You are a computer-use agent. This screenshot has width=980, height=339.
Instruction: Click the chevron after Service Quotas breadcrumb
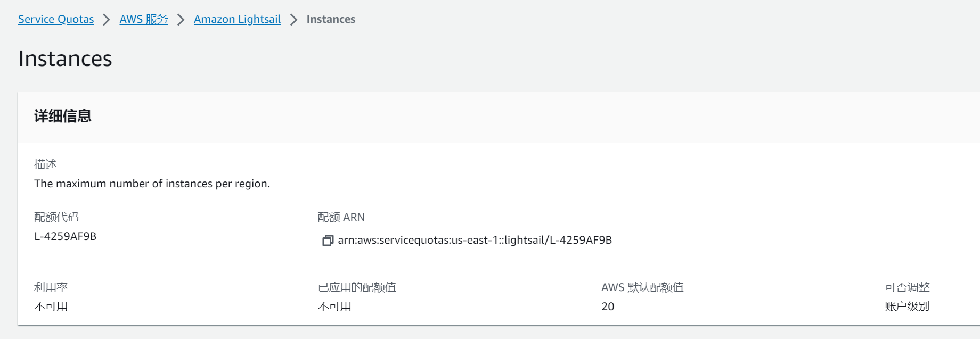[107, 20]
